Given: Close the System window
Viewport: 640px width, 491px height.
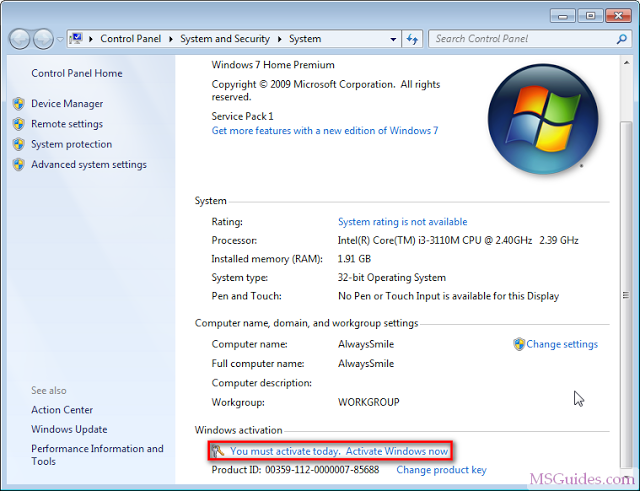Looking at the screenshot, I should 618,16.
